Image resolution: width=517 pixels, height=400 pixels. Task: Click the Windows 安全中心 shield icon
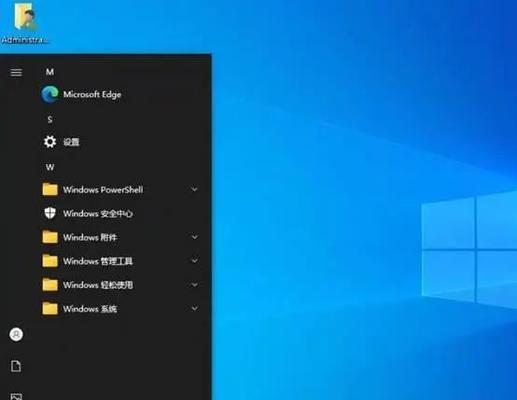click(x=50, y=213)
